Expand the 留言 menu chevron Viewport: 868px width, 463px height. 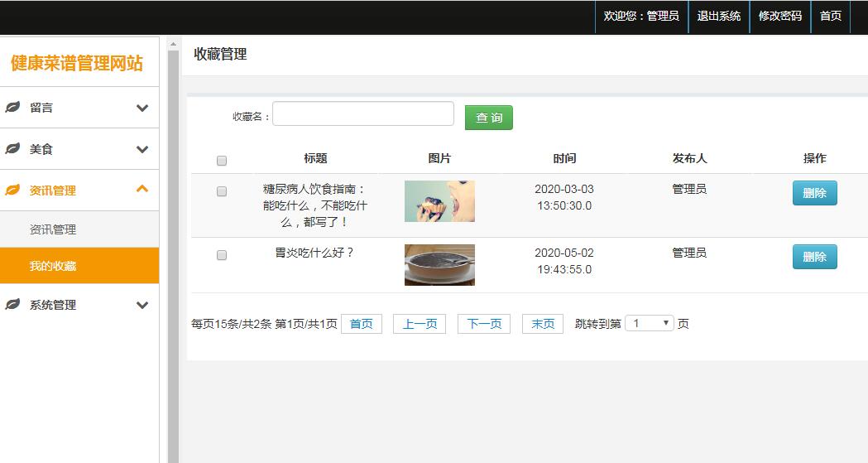pos(142,108)
